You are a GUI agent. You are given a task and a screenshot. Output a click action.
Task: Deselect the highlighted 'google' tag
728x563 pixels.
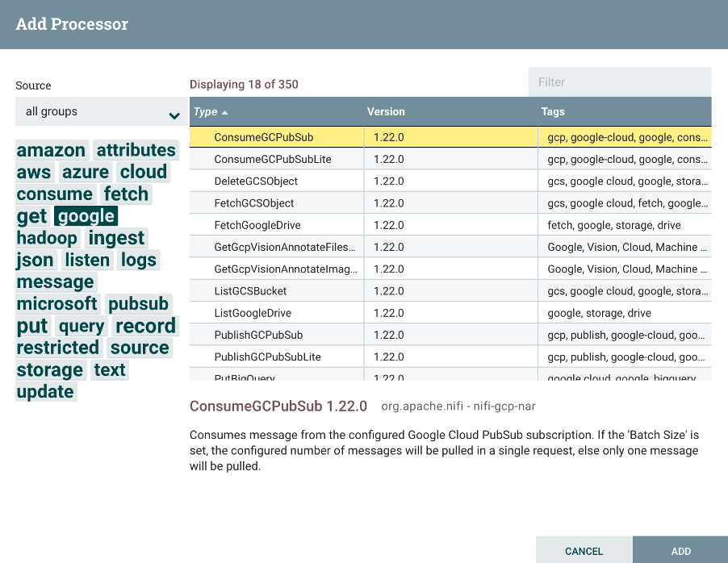[x=86, y=216]
